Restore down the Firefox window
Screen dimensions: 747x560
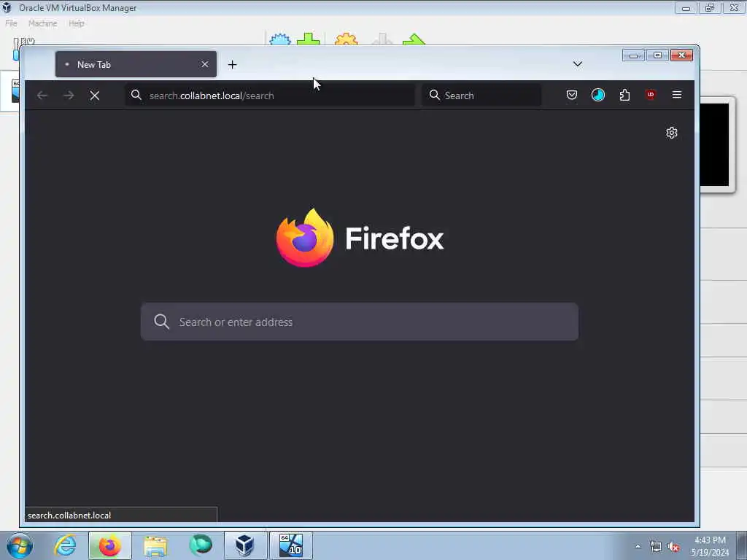click(x=657, y=55)
